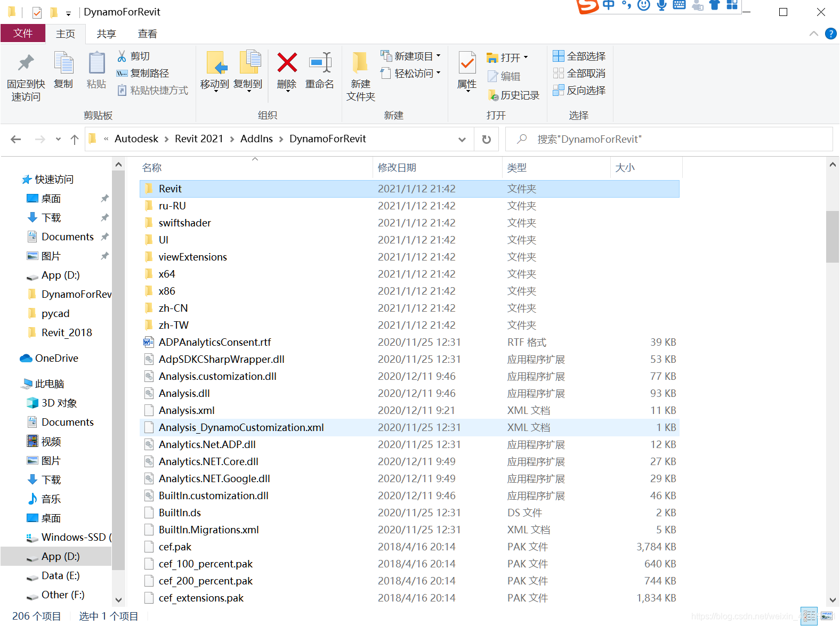Viewport: 840px width, 626px height.
Task: Select This PC in navigation pane
Action: 43,384
